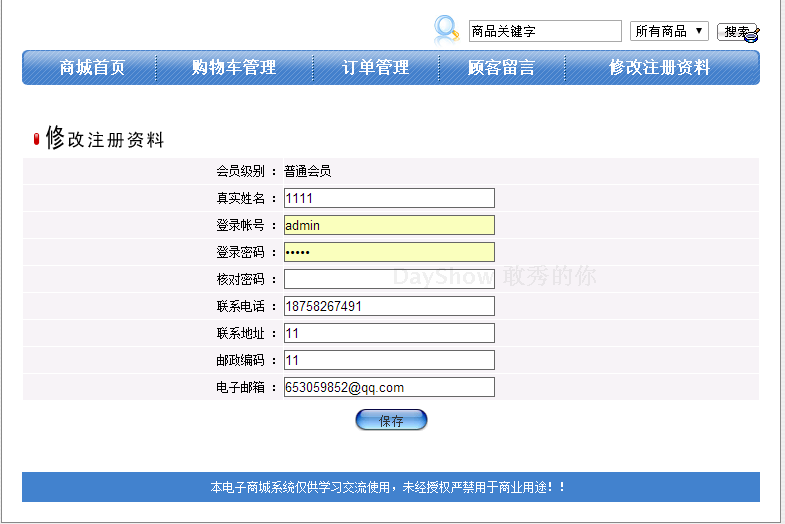Click the 搜索 search button
Image resolution: width=785 pixels, height=524 pixels.
(738, 32)
